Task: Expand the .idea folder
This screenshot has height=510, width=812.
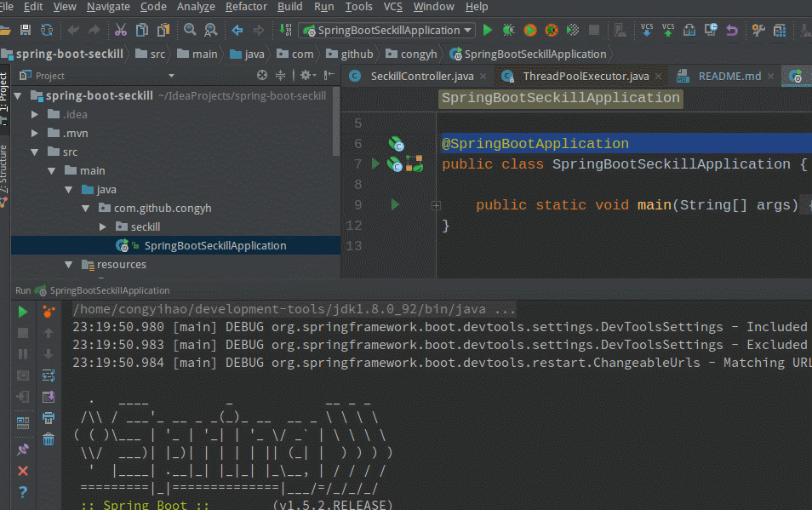Action: click(x=35, y=113)
